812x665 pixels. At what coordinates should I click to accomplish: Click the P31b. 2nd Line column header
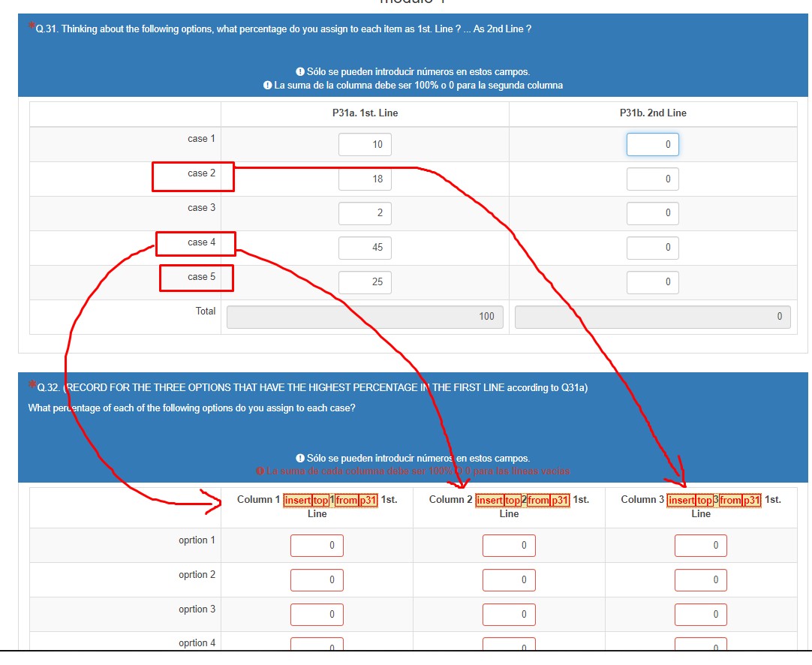point(652,113)
